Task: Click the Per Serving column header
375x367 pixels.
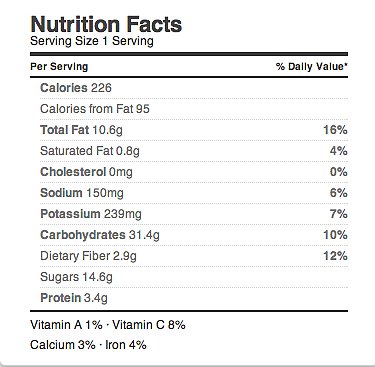Action: click(x=59, y=66)
